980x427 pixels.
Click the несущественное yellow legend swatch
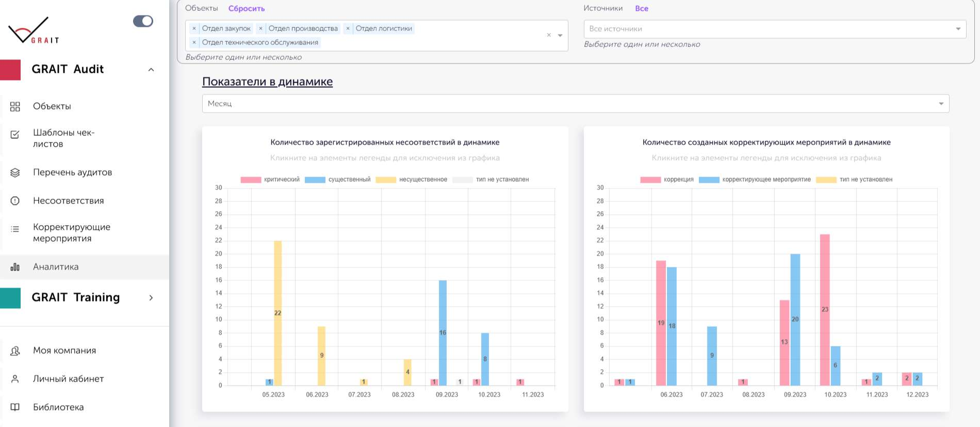tap(385, 180)
